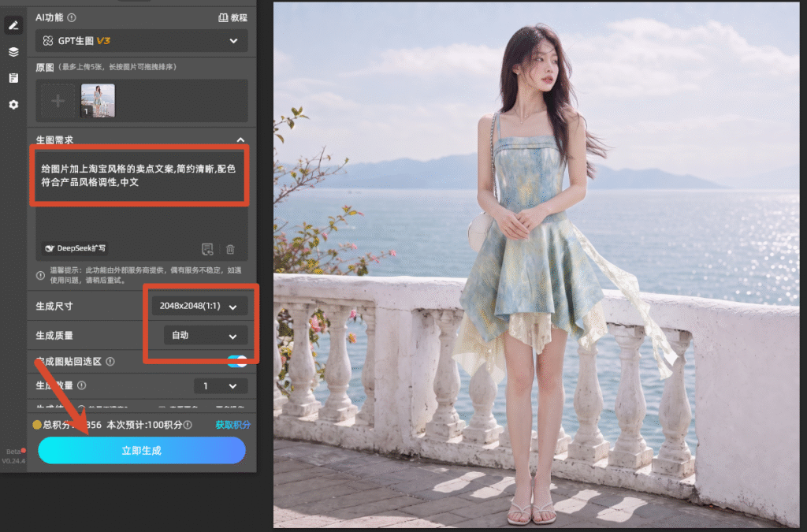This screenshot has height=532, width=807.
Task: Select the pencil edit icon in sidebar
Action: 13,25
